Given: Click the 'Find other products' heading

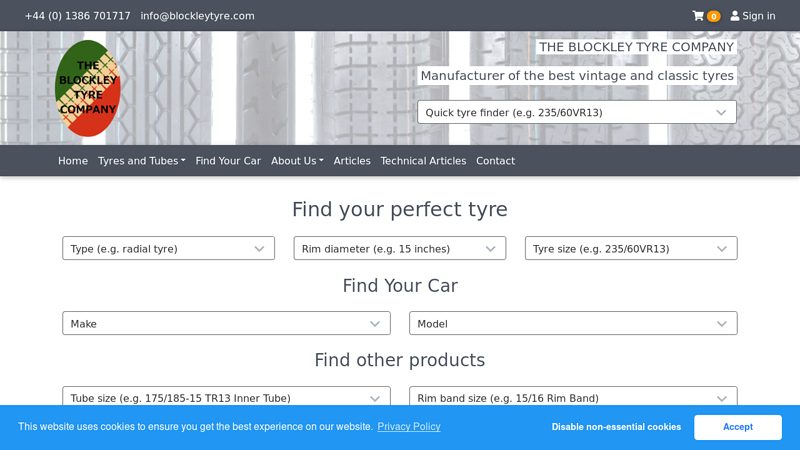Looking at the screenshot, I should 399,360.
